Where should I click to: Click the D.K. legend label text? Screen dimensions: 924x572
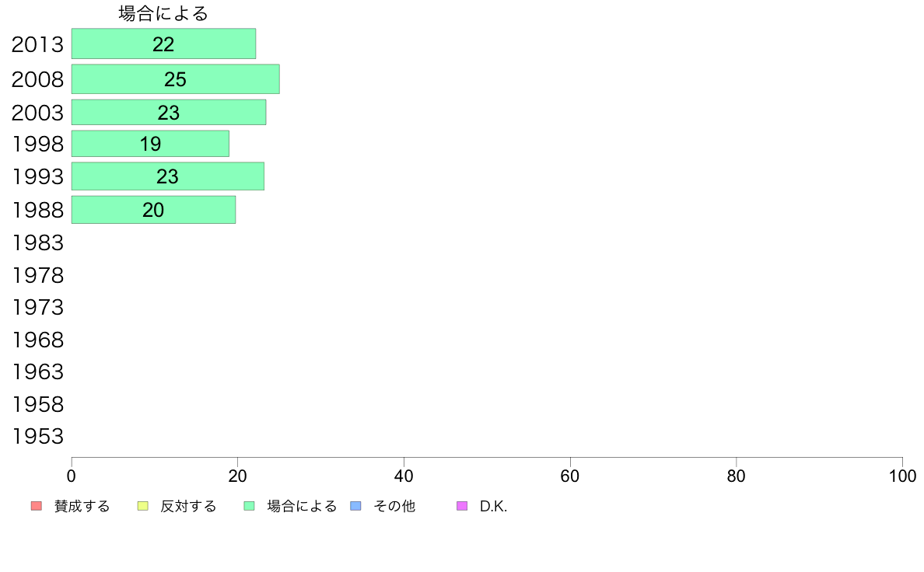tap(493, 506)
